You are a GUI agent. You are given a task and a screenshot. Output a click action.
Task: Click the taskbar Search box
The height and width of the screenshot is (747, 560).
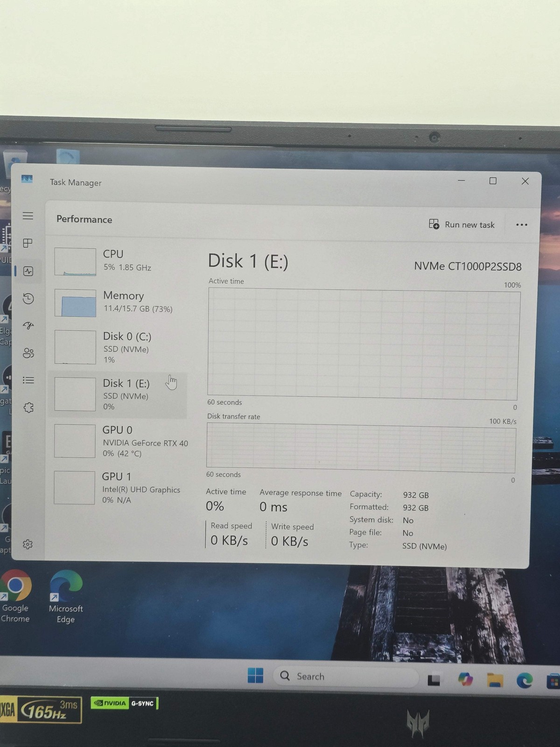(345, 676)
